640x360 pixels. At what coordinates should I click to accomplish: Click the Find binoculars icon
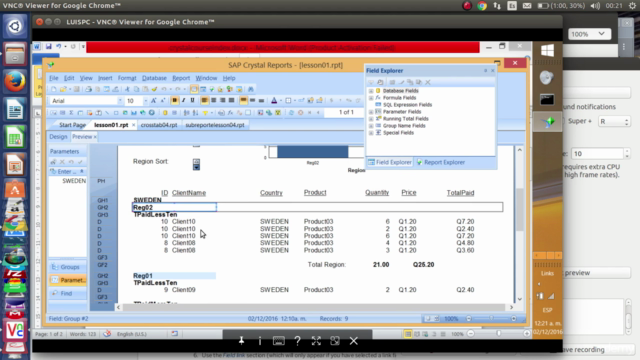coord(250,89)
